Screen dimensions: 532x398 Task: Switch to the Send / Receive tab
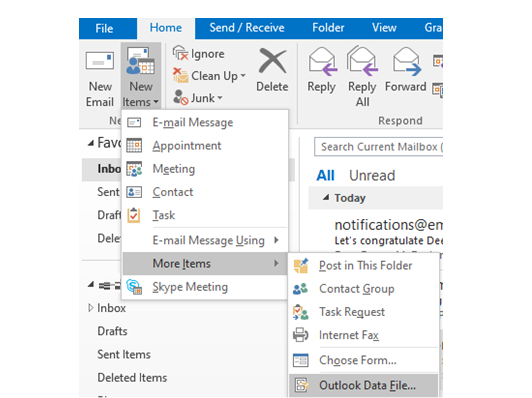(247, 28)
